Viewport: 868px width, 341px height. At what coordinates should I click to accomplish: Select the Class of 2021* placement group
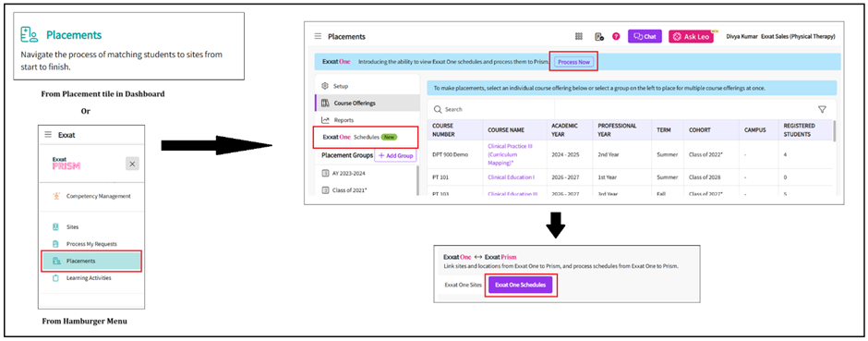(x=350, y=190)
